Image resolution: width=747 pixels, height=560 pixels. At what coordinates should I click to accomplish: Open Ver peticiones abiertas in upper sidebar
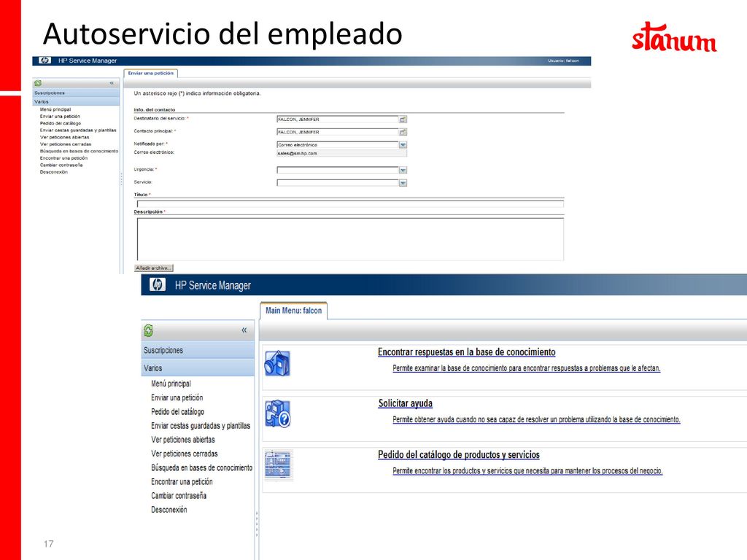tap(65, 137)
